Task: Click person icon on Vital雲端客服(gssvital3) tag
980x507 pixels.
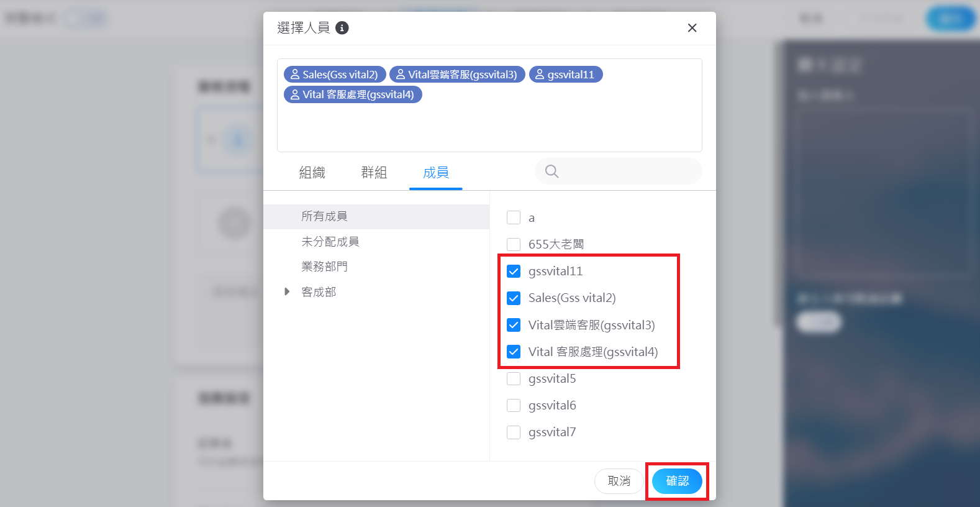Action: [x=401, y=75]
